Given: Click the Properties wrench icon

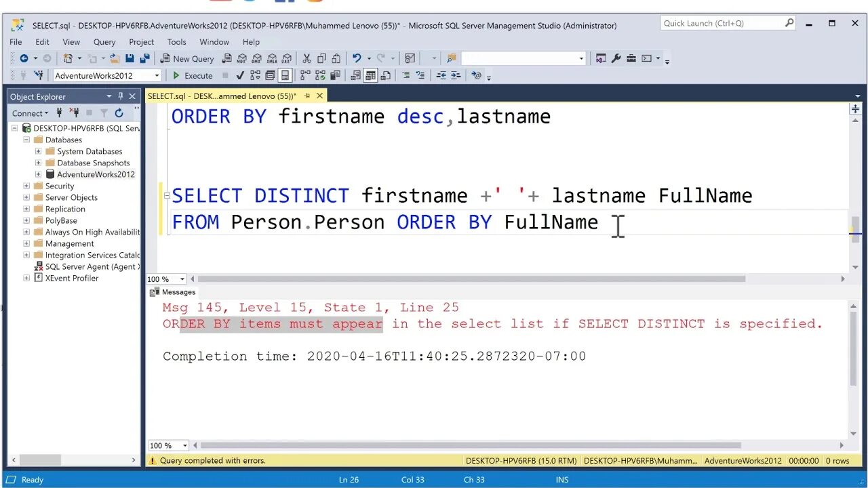Looking at the screenshot, I should click(x=616, y=58).
